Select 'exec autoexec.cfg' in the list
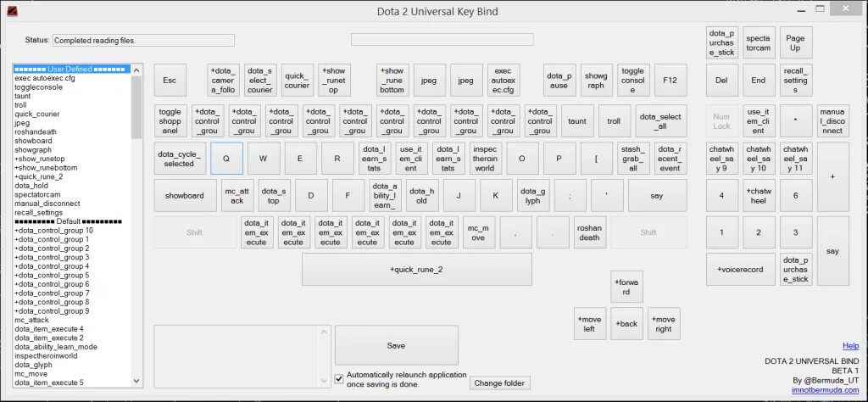The image size is (868, 402). point(73,78)
